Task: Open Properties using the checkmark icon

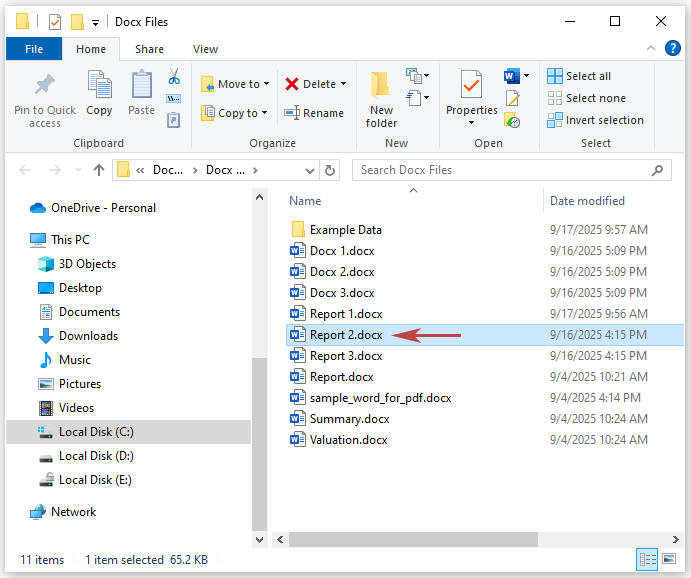Action: (471, 88)
